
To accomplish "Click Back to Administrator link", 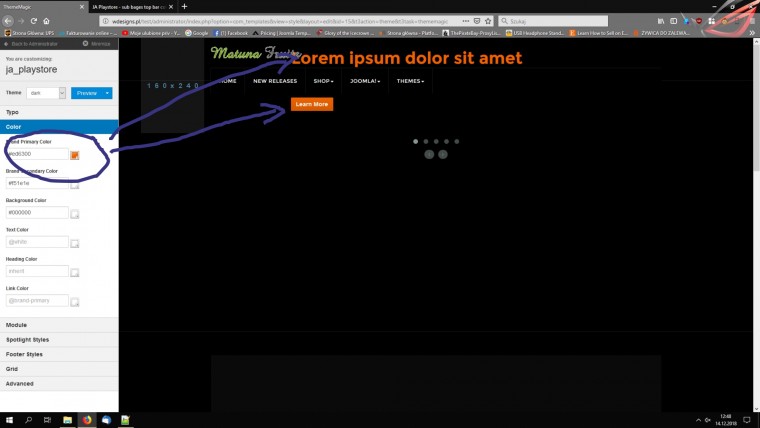I will coord(31,44).
